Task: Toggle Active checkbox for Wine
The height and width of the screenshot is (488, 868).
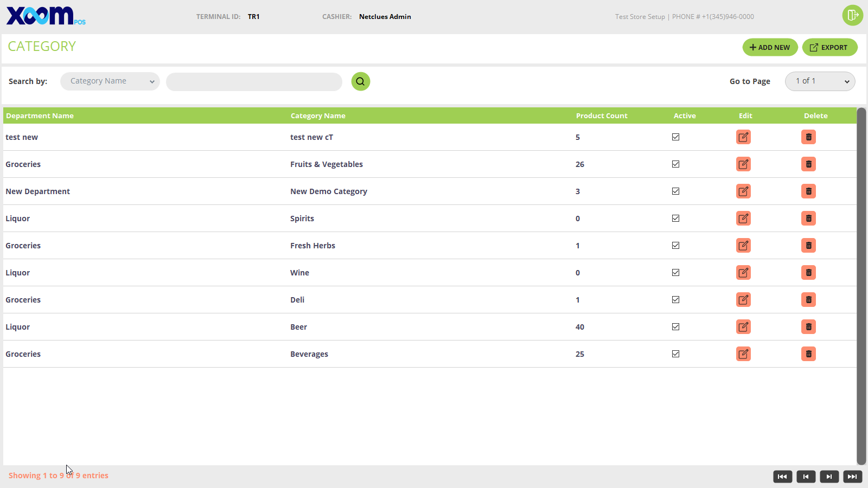Action: pyautogui.click(x=675, y=273)
